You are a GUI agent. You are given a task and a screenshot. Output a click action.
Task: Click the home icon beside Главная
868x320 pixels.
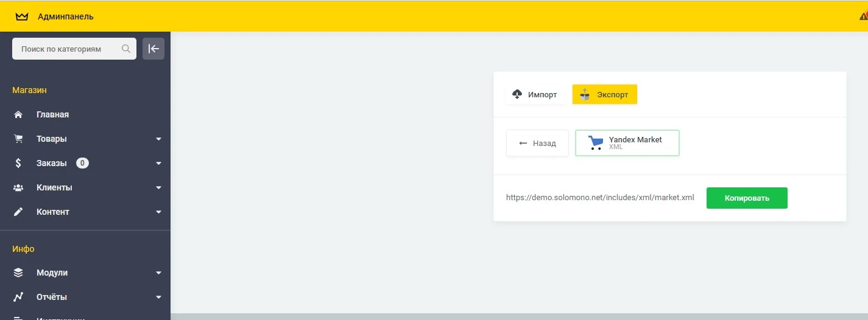pyautogui.click(x=18, y=114)
